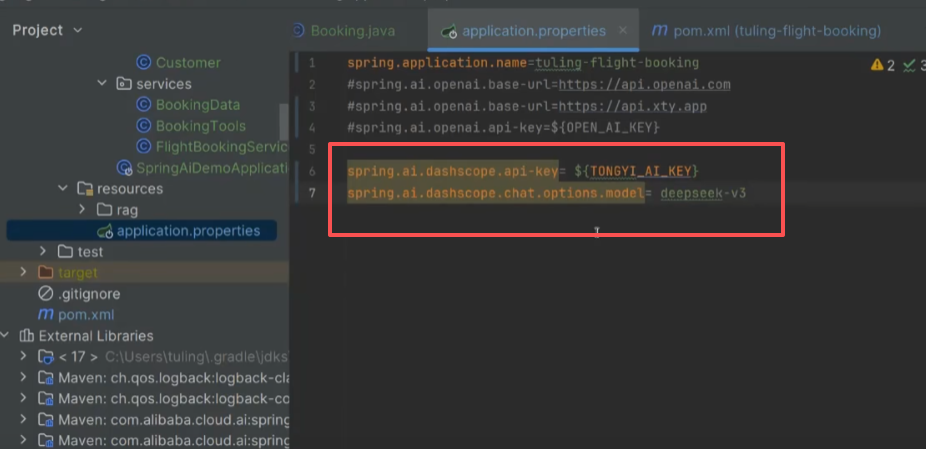Click the warnings indicator showing 2
This screenshot has width=926, height=449.
click(883, 65)
